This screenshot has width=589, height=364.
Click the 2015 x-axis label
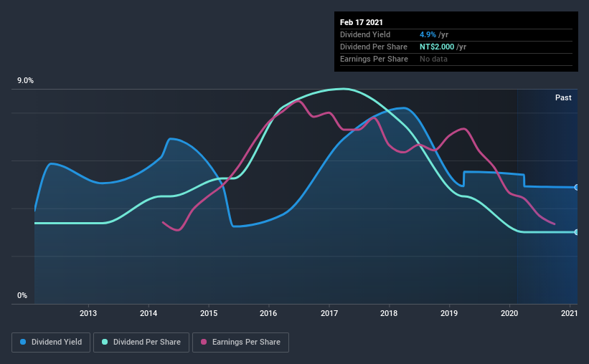[209, 313]
